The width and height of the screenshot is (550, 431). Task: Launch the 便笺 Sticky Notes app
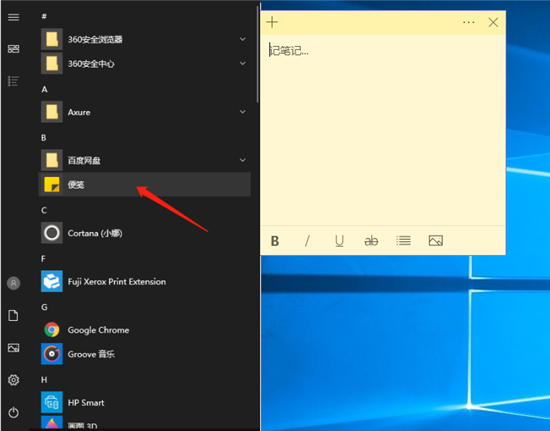point(145,184)
